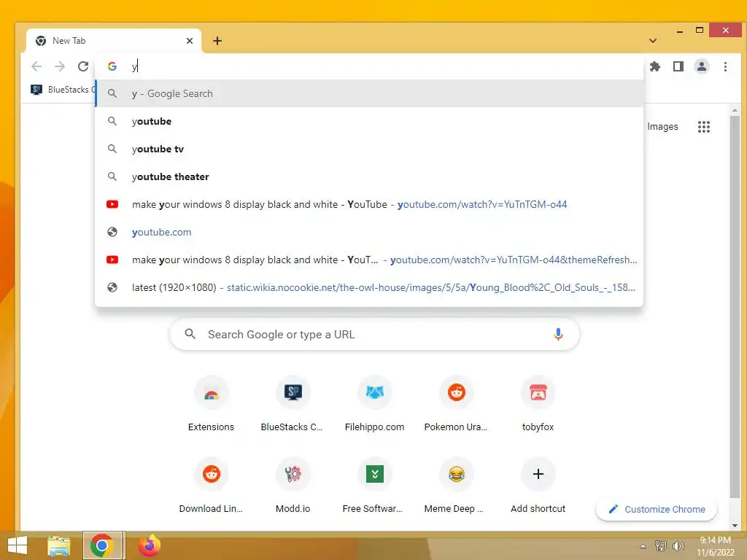This screenshot has width=747, height=560.
Task: Open the taskbar clock showing 9:14 PM
Action: click(x=715, y=546)
